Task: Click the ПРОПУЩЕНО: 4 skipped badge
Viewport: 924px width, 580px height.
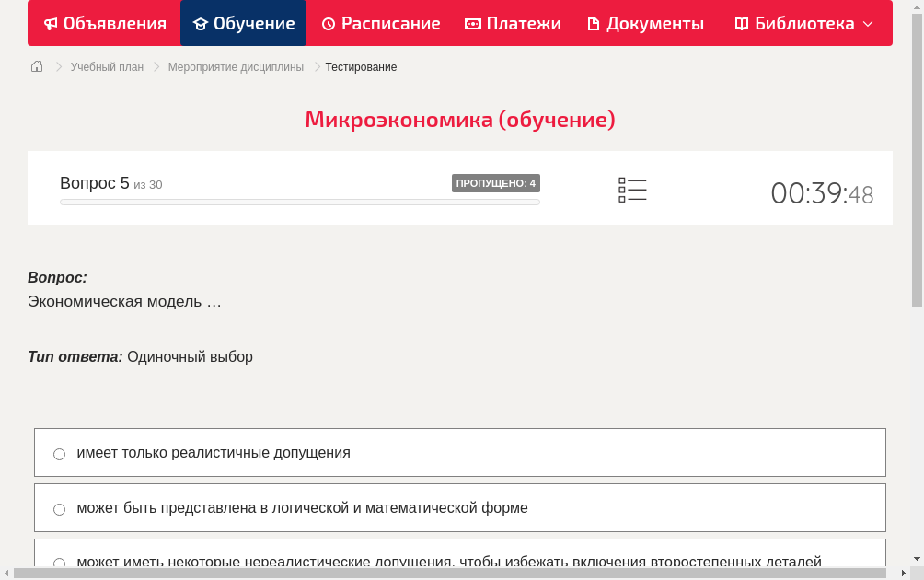Action: click(x=496, y=182)
